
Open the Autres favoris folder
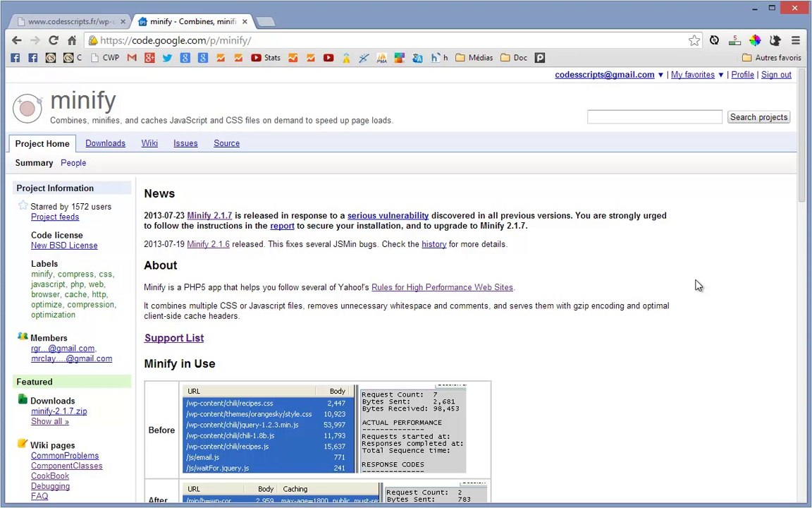tap(771, 58)
